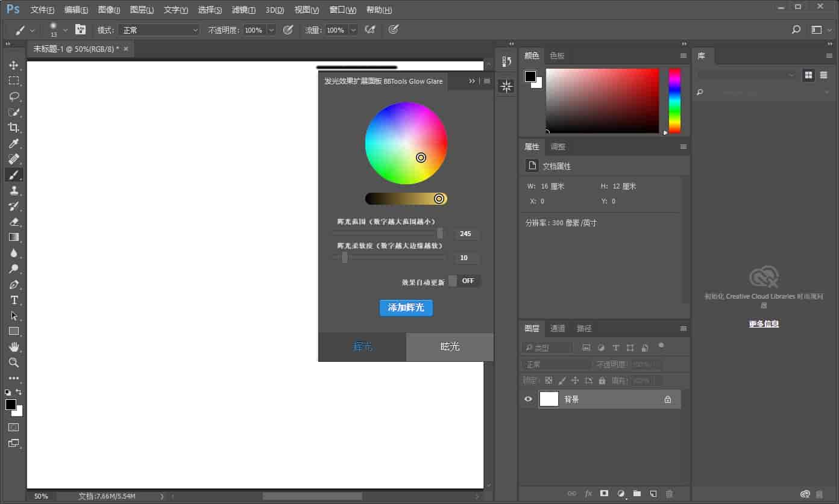Screen dimensions: 839x504
Task: Select the Lasso tool
Action: 14,96
